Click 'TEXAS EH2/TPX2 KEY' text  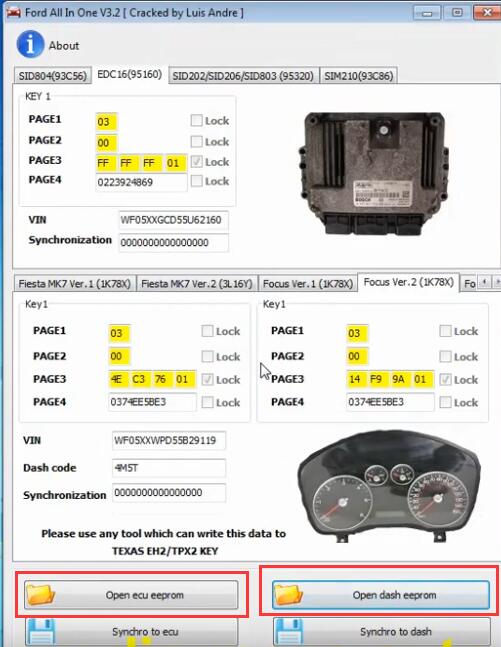165,551
